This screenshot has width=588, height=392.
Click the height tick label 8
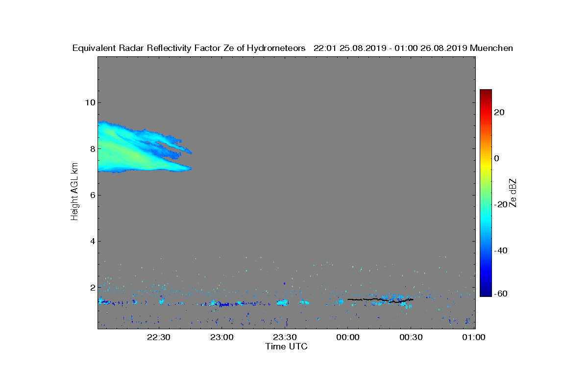tap(92, 148)
